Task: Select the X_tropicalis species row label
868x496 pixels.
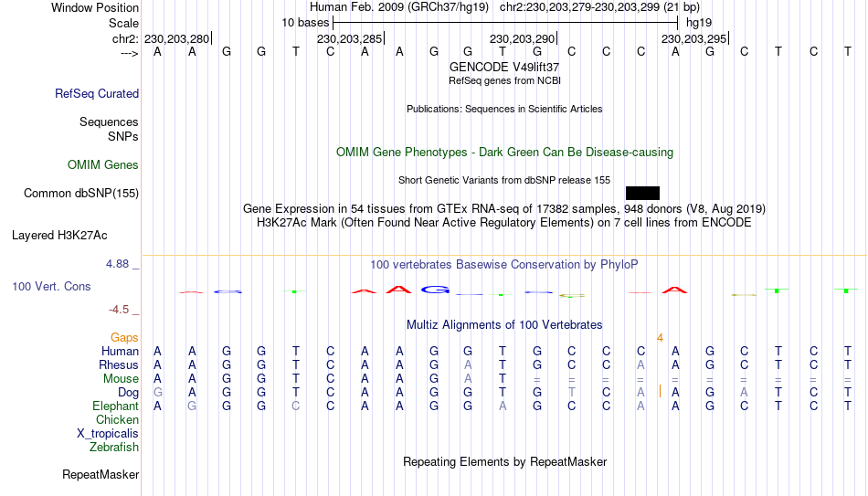Action: tap(108, 434)
